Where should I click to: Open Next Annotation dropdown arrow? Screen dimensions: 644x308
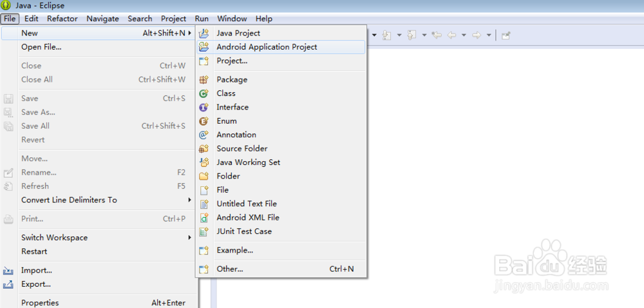point(399,35)
